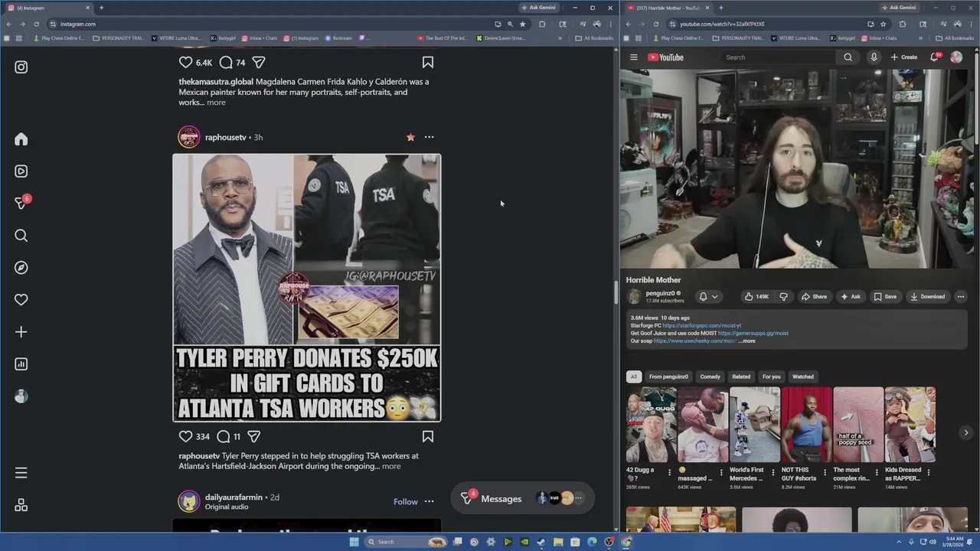Click the YouTube search magnifier button
The width and height of the screenshot is (980, 551).
[x=848, y=57]
